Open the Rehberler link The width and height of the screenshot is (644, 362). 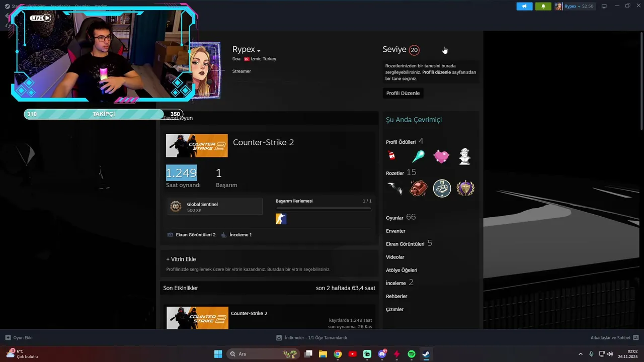pos(396,296)
